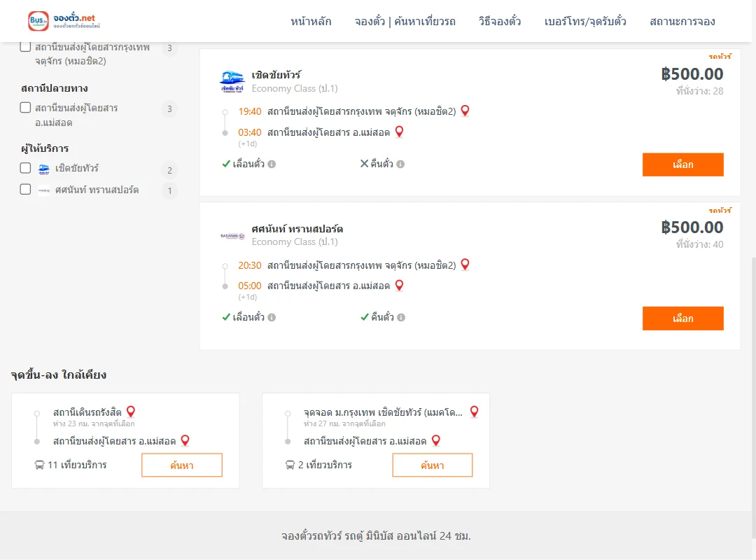Show คืนตั๋ว info icon on ศศนันท์ trip
The width and height of the screenshot is (756, 560).
click(401, 317)
